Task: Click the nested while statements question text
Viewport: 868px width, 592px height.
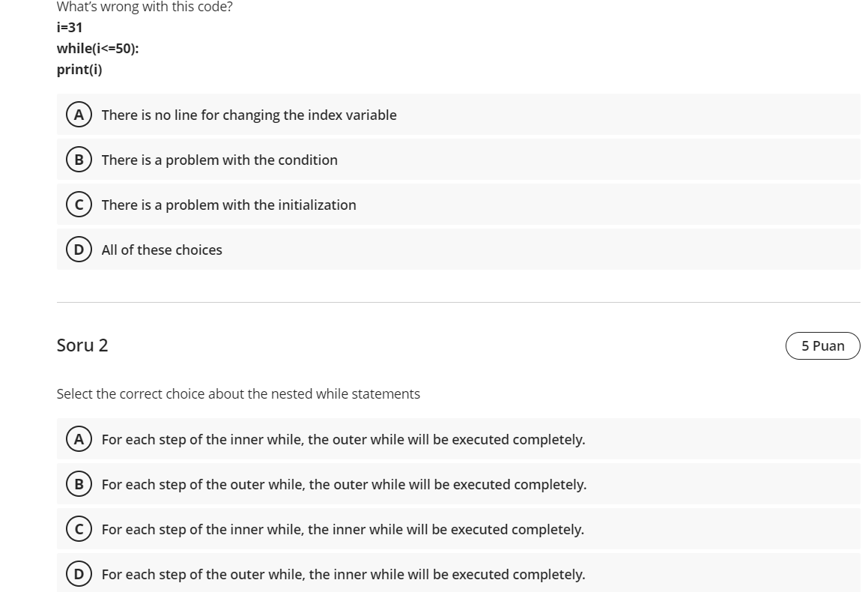Action: coord(238,393)
